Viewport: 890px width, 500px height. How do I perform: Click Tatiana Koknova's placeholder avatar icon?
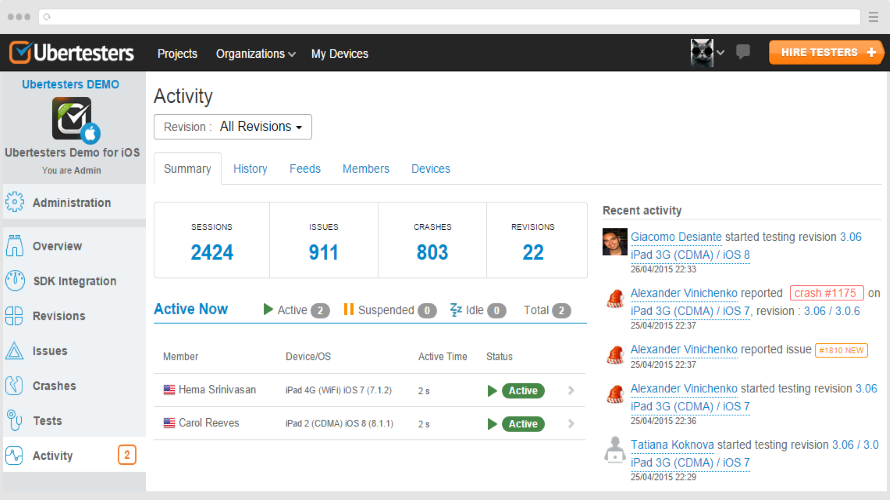pos(615,449)
